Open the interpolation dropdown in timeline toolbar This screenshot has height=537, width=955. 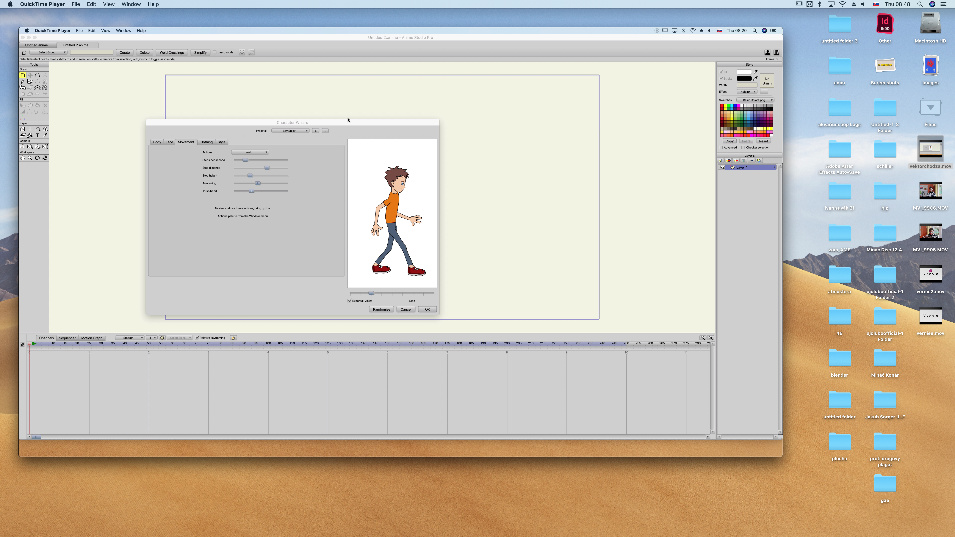(130, 337)
